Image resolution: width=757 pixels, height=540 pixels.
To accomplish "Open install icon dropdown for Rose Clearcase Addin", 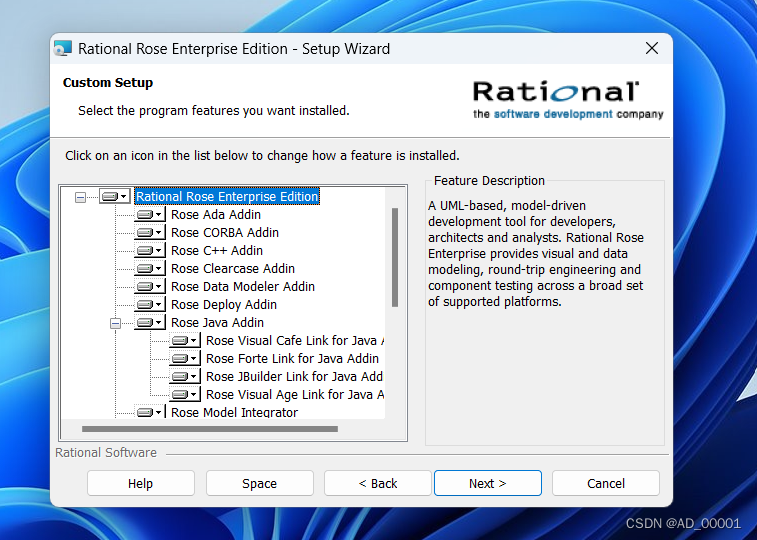I will coord(150,268).
